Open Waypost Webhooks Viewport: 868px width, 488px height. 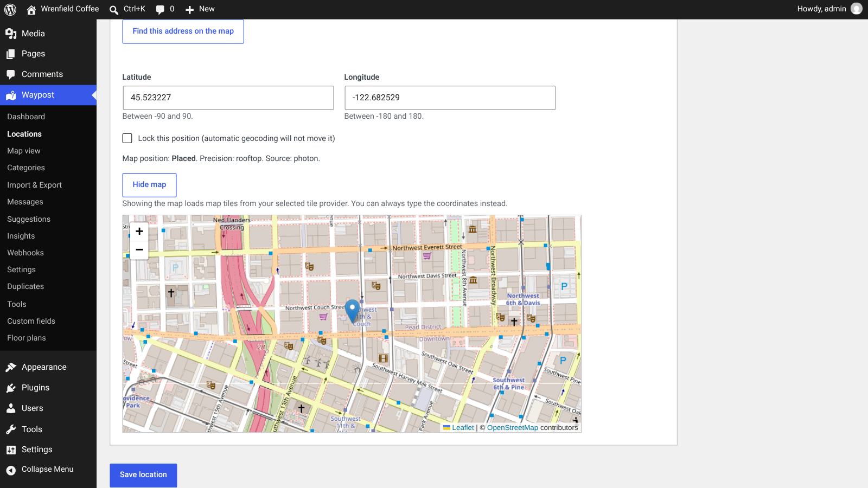point(25,253)
